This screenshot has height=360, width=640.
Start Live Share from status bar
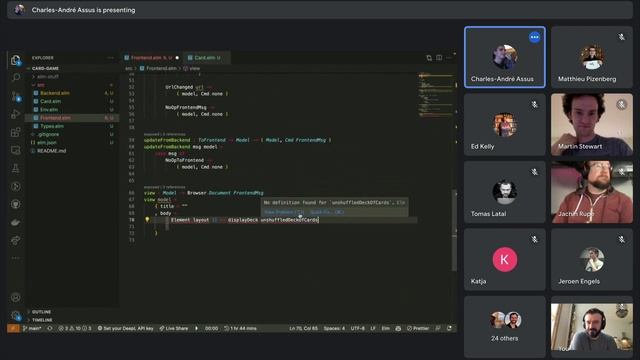coord(174,328)
